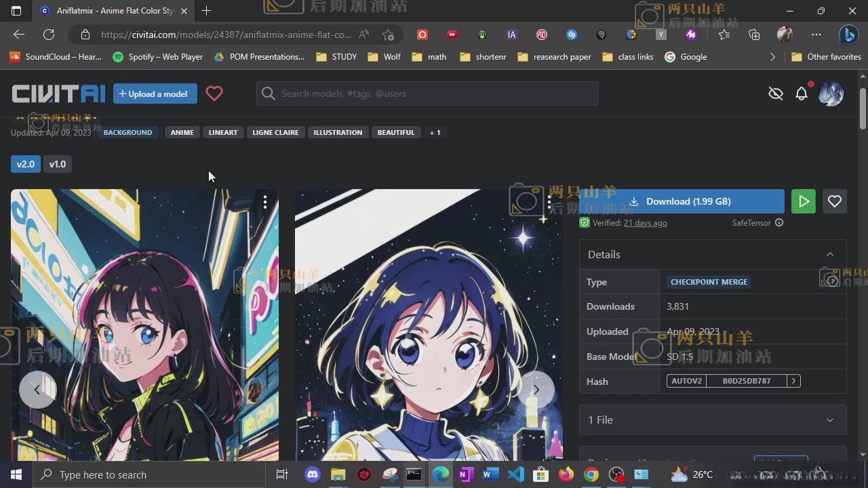
Task: Click the browser refresh icon
Action: 49,35
